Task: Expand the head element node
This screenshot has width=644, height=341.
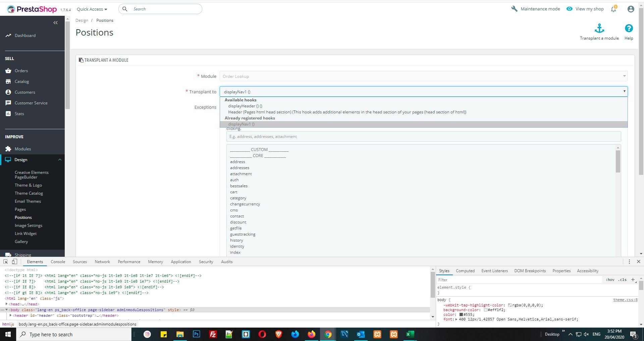Action: coord(7,304)
